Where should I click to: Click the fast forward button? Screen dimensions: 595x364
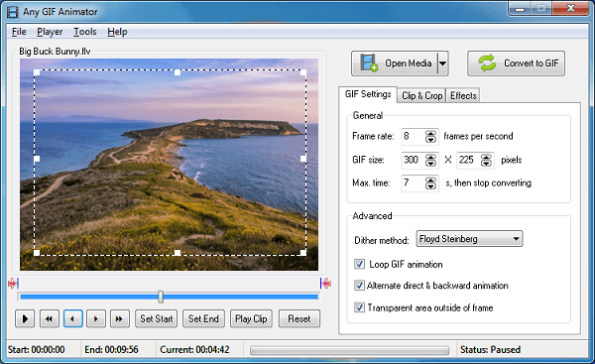(120, 318)
